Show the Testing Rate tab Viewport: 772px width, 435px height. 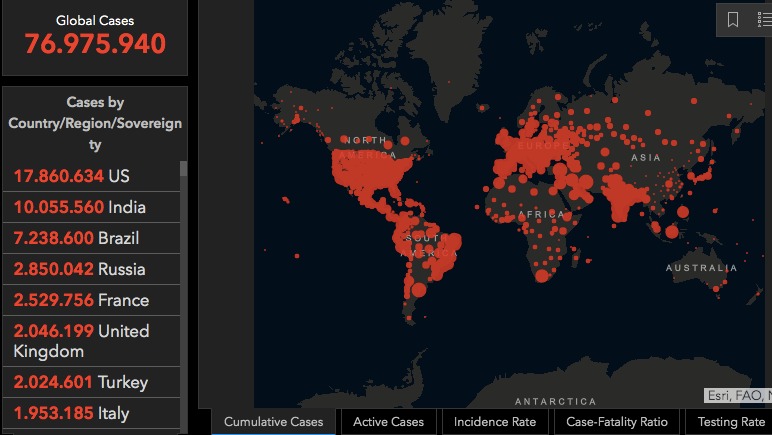(730, 422)
